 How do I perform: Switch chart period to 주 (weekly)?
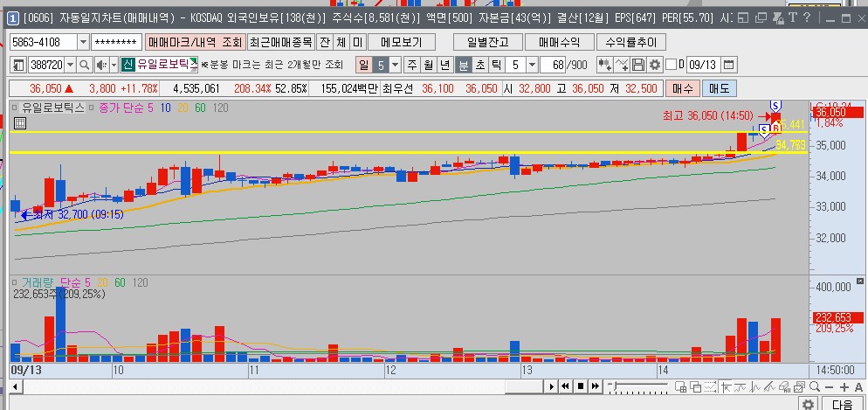pyautogui.click(x=412, y=65)
